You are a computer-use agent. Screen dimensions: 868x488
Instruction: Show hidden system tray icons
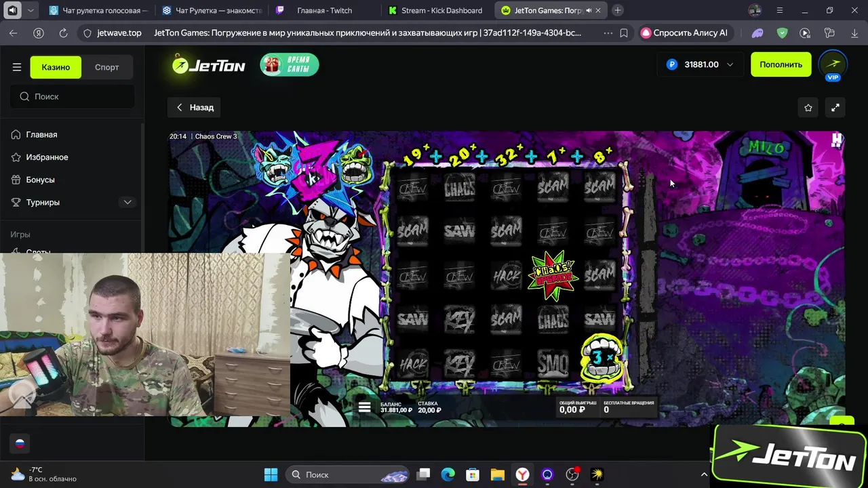tap(704, 474)
